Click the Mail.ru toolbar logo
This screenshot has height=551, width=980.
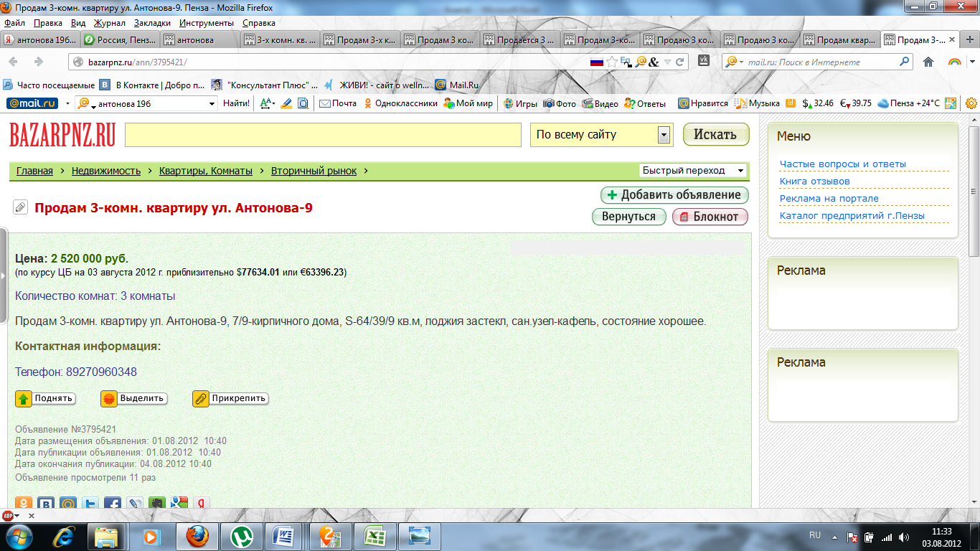click(x=32, y=103)
